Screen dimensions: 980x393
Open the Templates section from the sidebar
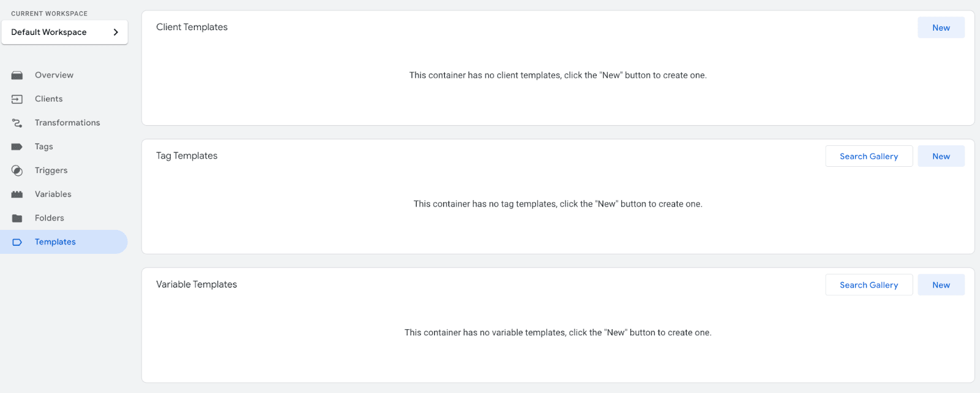[x=55, y=242]
